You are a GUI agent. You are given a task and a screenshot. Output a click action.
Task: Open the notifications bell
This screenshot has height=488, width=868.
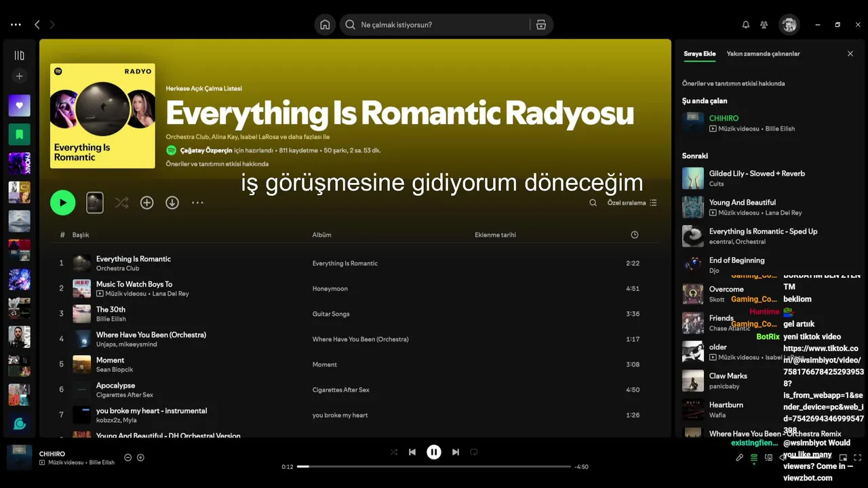tap(746, 24)
